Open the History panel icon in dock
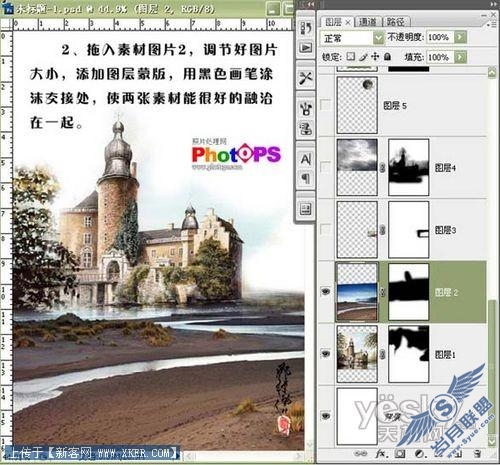500x465 pixels. point(306,28)
